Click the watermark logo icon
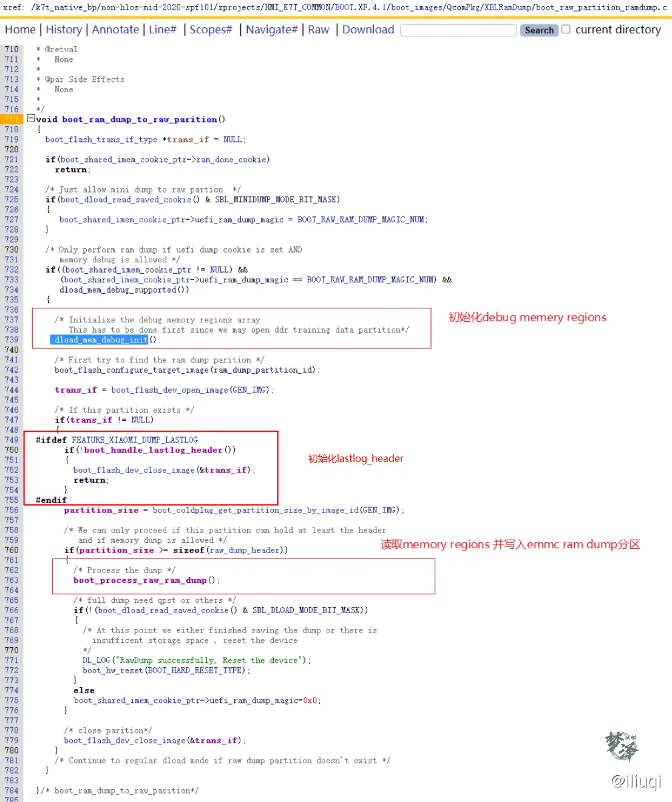Viewport: 672px width, 802px height. click(621, 746)
